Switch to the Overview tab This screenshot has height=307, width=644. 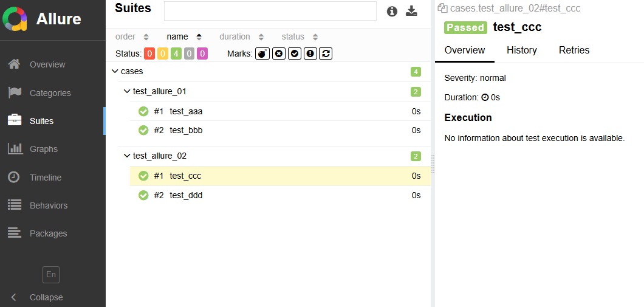click(x=465, y=50)
